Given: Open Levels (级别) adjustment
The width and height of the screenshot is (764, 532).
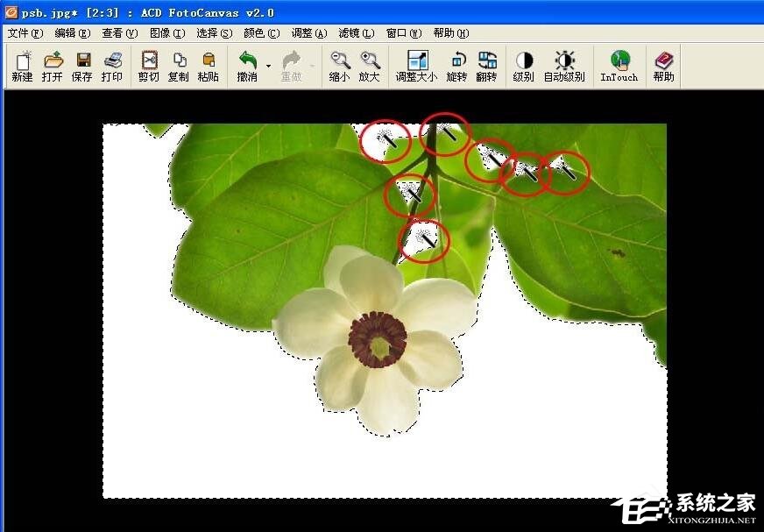Looking at the screenshot, I should tap(524, 67).
